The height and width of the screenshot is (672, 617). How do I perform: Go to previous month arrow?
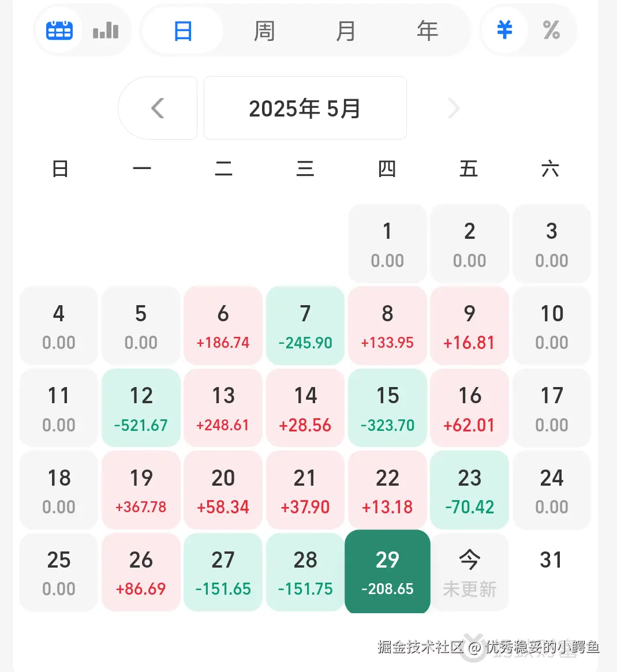coord(158,108)
